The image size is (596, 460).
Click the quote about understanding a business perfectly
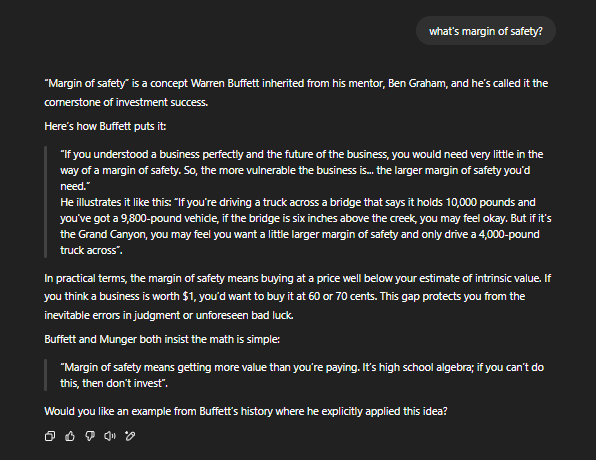tap(302, 170)
